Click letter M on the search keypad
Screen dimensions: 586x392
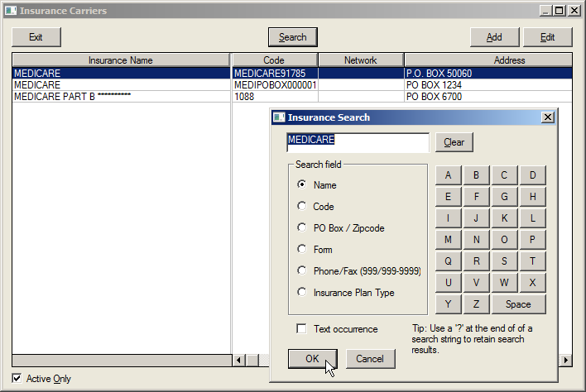coord(448,240)
